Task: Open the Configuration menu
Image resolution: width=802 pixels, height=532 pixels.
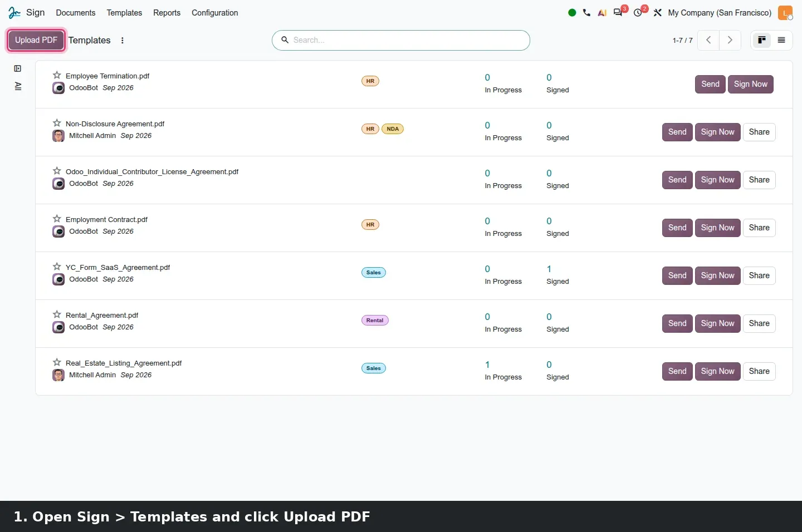Action: pos(214,13)
